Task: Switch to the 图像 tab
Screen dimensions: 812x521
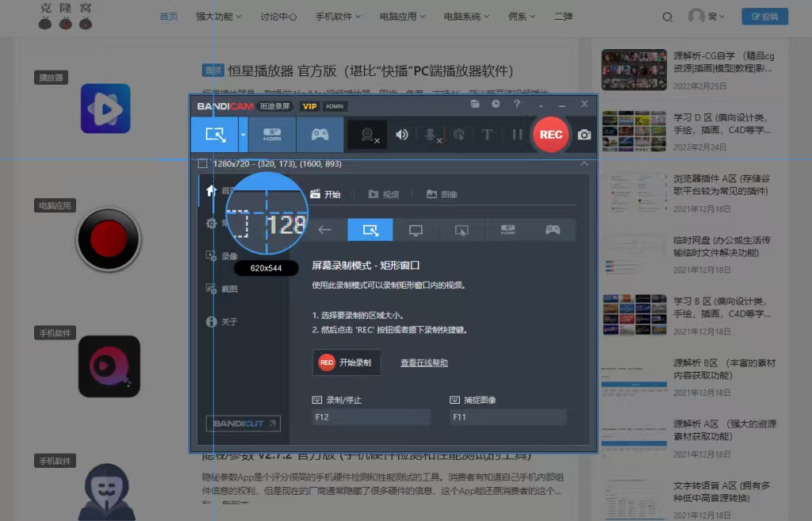Action: (442, 194)
